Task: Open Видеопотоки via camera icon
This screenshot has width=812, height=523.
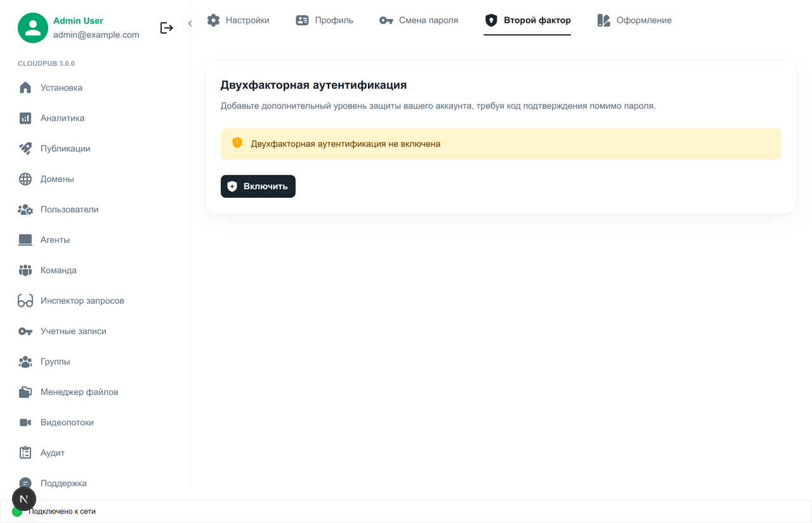Action: [x=25, y=422]
